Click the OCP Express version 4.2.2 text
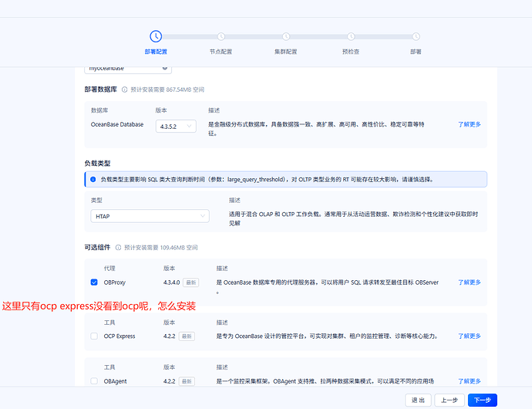The width and height of the screenshot is (532, 409). click(170, 336)
